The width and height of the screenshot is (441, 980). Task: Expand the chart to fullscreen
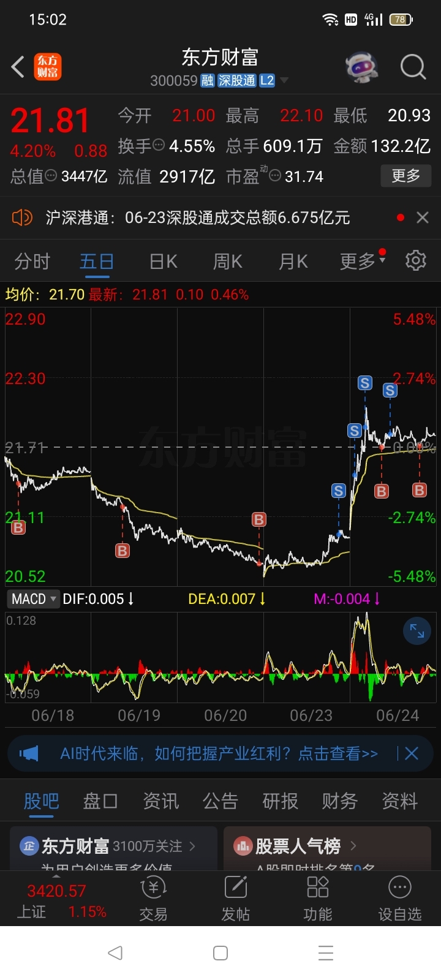tap(417, 631)
